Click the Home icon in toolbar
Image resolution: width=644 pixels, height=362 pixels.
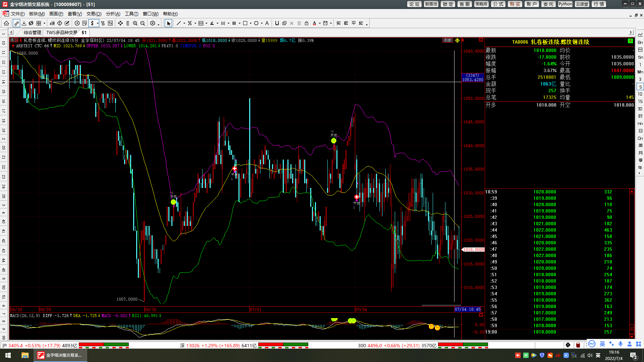pyautogui.click(x=6, y=23)
